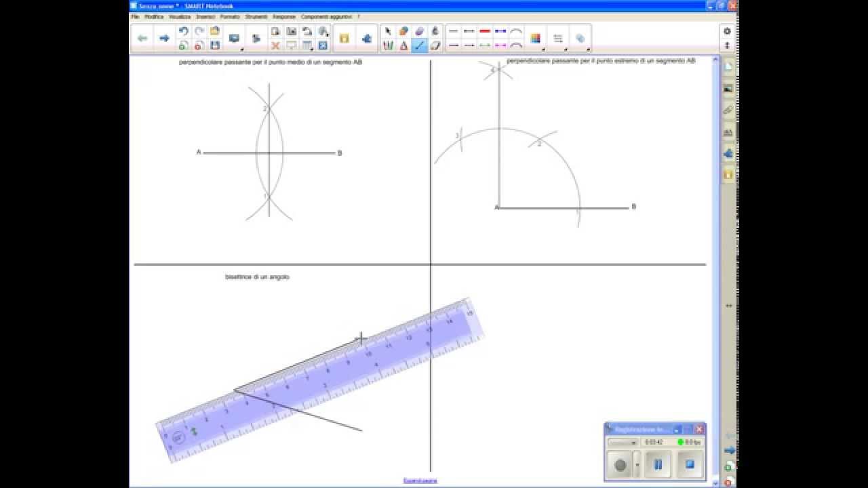Open the line properties icon
Viewport: 868px width, 488px height.
click(x=558, y=39)
